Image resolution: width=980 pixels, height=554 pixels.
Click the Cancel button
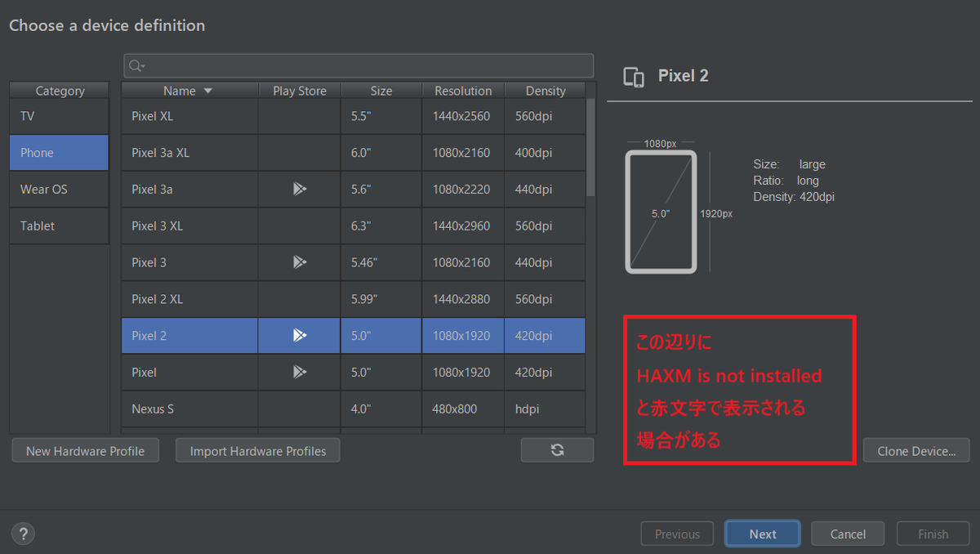pos(848,534)
